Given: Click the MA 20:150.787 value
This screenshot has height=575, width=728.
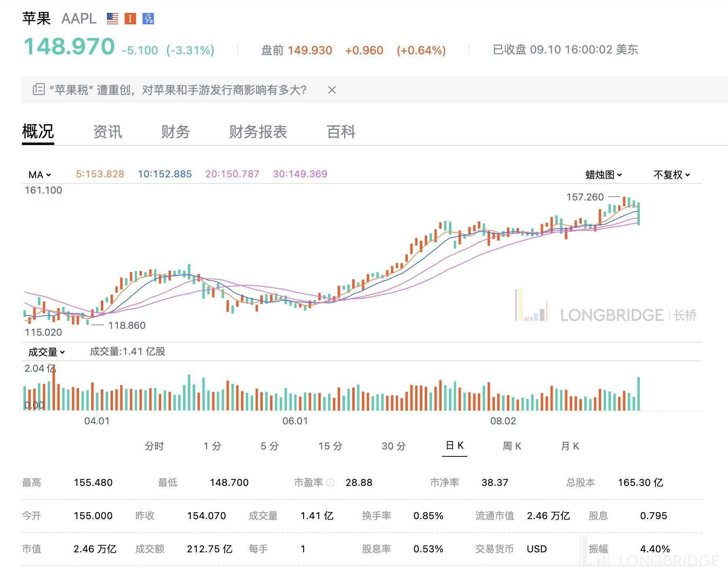Looking at the screenshot, I should click(232, 174).
